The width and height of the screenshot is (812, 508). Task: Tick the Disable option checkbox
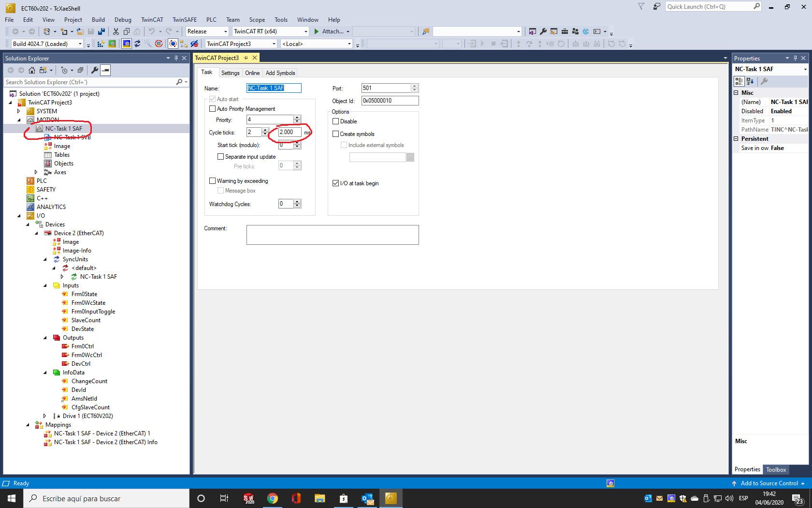click(336, 121)
